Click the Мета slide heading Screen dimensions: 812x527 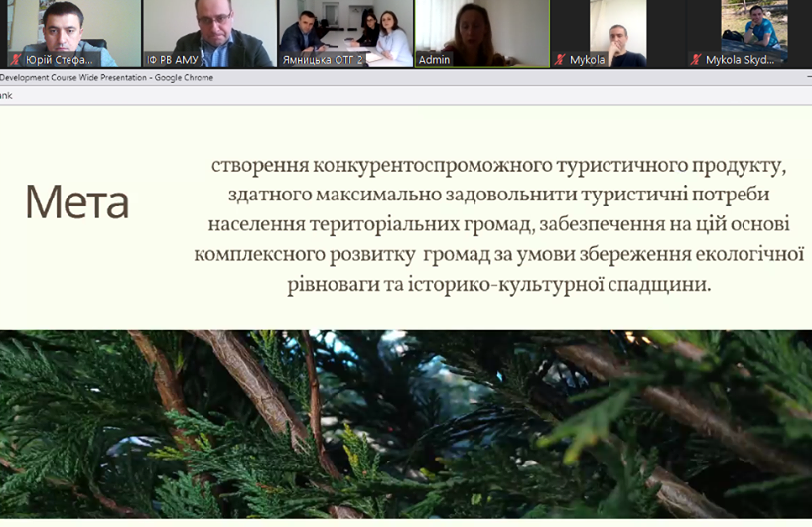(76, 202)
